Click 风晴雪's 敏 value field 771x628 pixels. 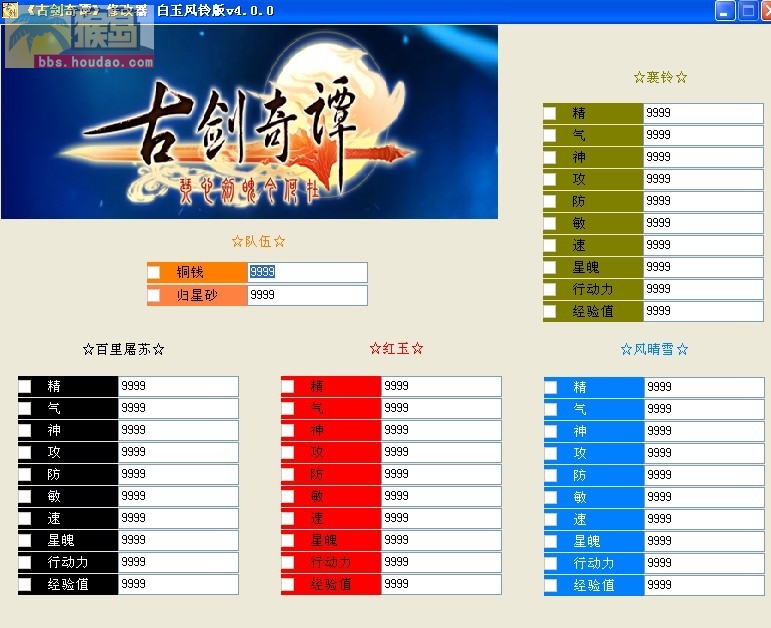pyautogui.click(x=704, y=497)
